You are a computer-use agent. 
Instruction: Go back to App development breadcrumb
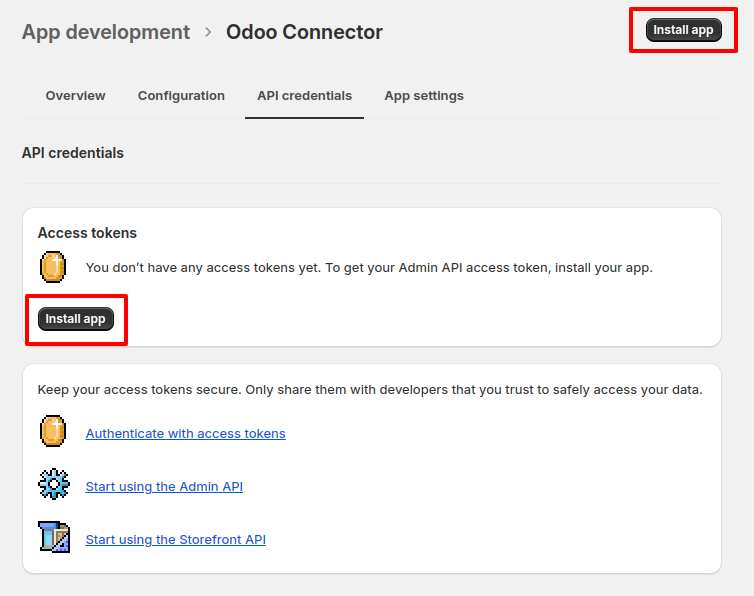(x=106, y=32)
